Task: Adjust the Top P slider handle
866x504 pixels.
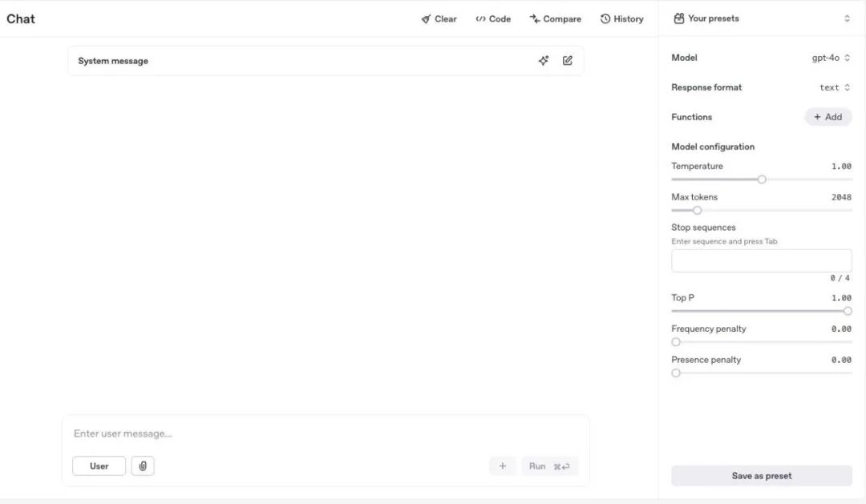Action: (848, 311)
